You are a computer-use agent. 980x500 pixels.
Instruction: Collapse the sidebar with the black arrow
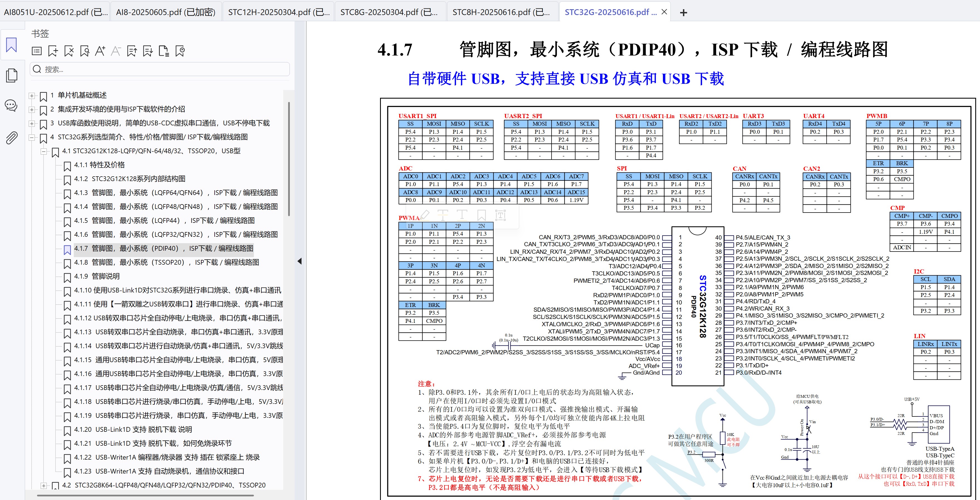click(299, 261)
